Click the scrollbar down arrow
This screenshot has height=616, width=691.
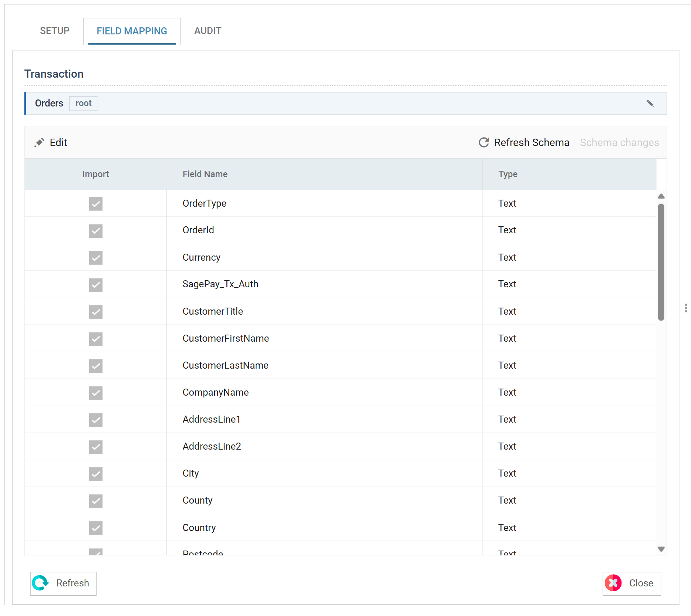[x=661, y=549]
